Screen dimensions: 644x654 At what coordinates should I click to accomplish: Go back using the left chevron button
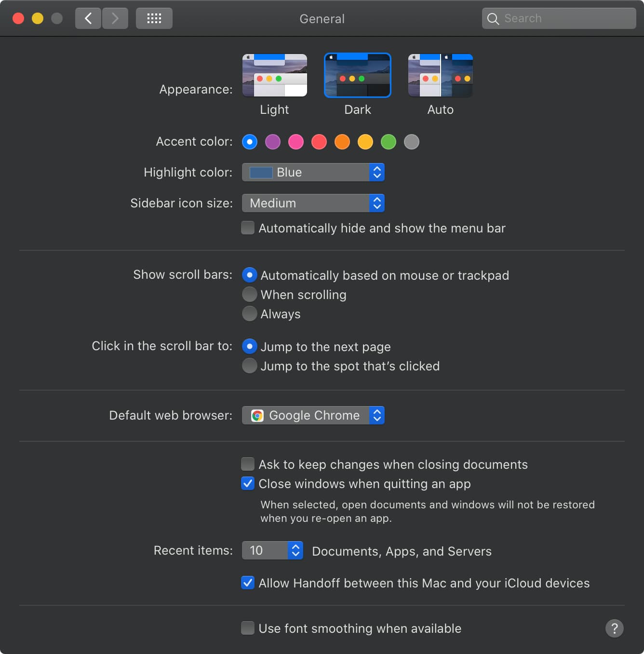88,19
